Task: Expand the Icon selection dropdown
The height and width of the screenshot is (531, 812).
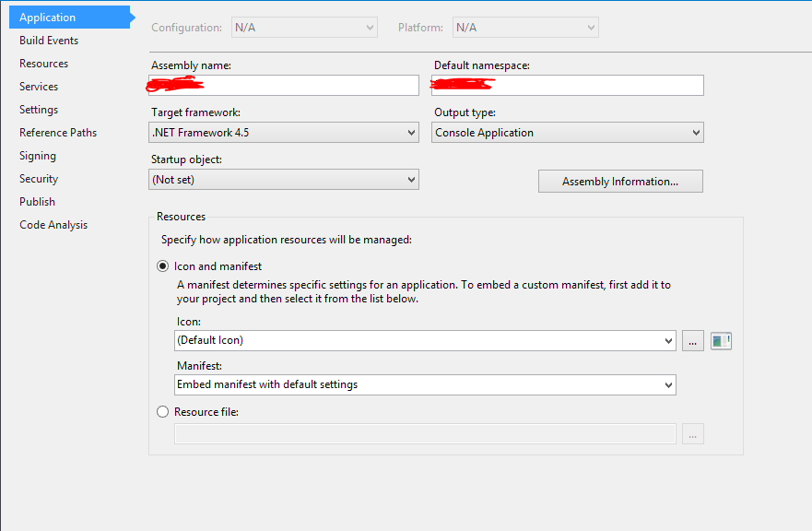Action: 425,341
